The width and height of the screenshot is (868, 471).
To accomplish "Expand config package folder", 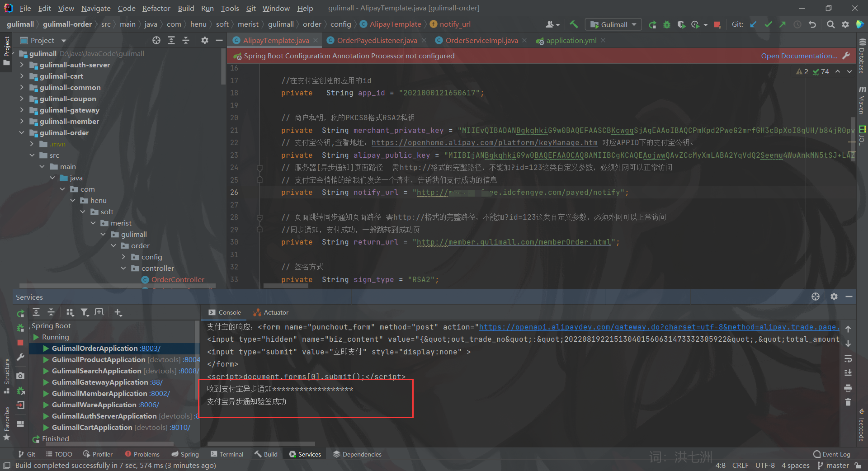I will pyautogui.click(x=124, y=257).
